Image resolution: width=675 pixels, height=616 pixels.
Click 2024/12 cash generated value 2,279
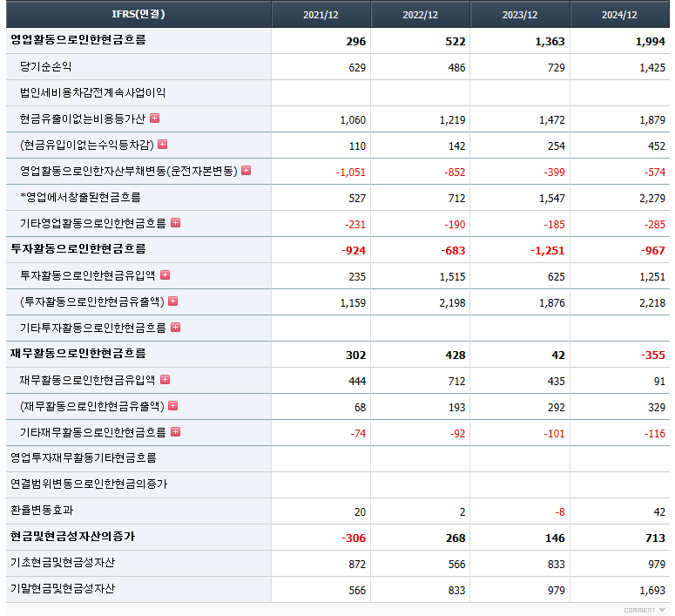(x=652, y=198)
